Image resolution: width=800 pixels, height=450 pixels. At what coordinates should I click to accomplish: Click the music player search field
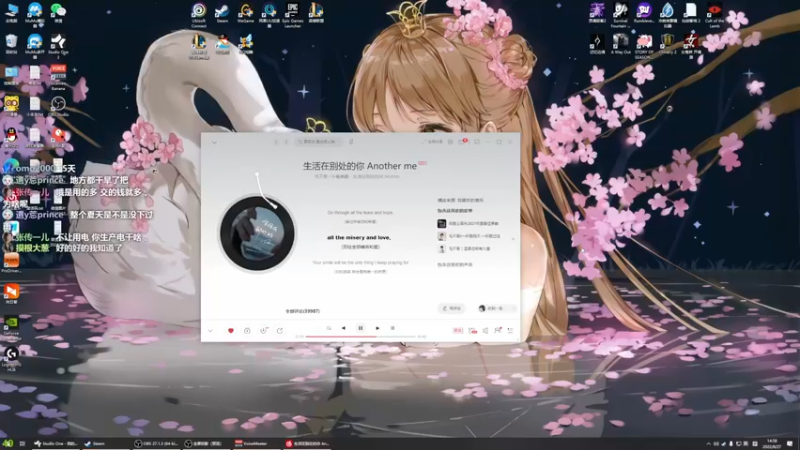coord(318,142)
